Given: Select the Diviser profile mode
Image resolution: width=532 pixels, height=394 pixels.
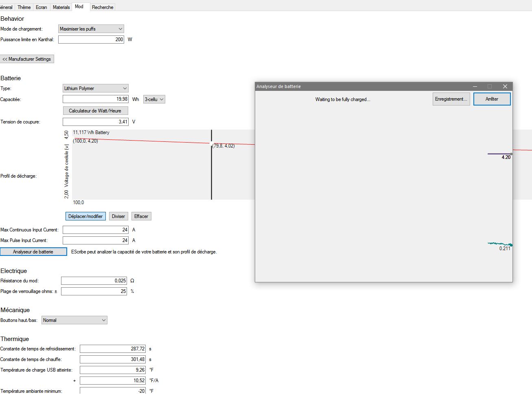Looking at the screenshot, I should coord(118,216).
